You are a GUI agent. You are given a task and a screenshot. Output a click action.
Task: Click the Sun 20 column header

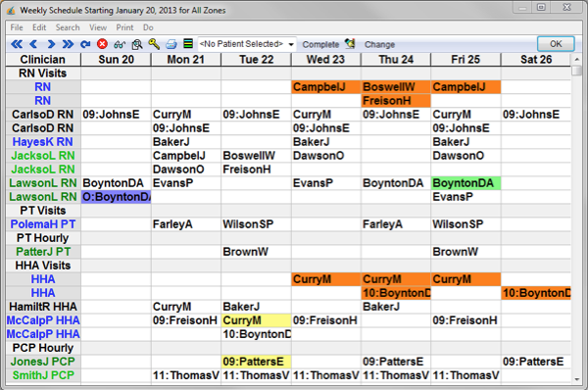coord(116,59)
